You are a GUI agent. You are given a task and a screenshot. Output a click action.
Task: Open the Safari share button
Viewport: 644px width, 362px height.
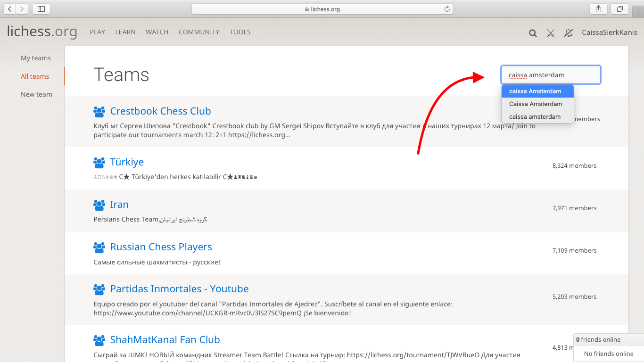[598, 9]
